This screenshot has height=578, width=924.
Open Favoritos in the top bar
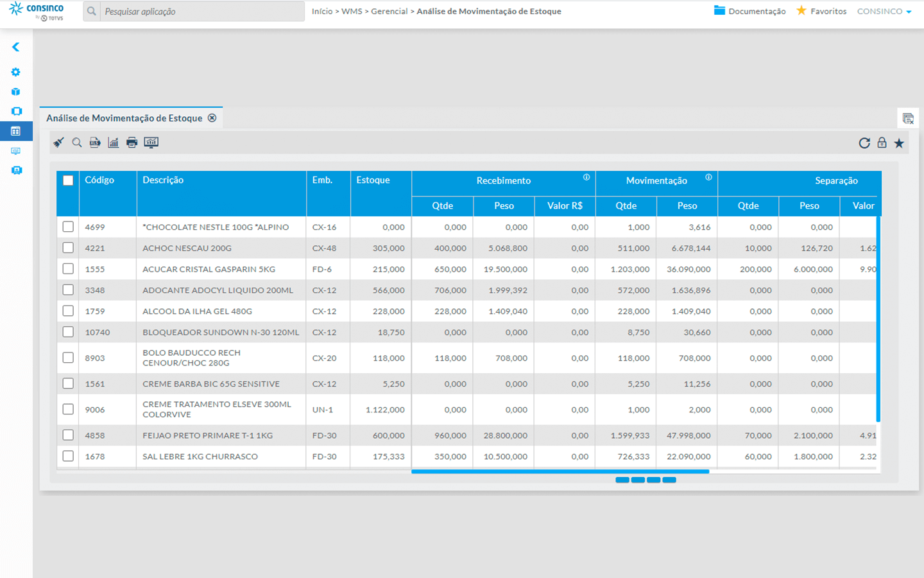coord(821,12)
